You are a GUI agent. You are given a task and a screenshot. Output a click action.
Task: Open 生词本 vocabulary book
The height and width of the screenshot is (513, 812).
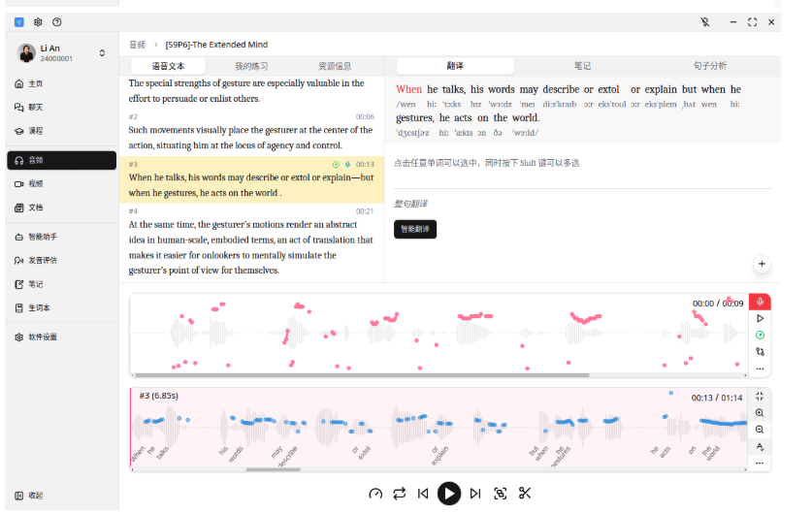[x=61, y=308]
